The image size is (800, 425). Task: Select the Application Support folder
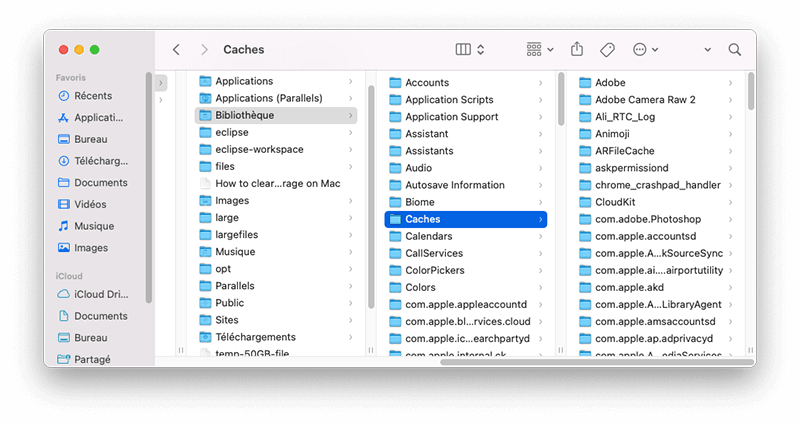click(465, 117)
